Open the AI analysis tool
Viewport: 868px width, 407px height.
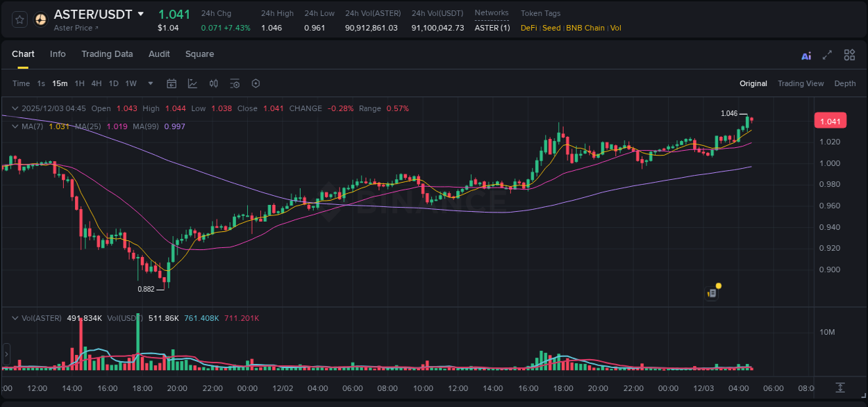[806, 55]
